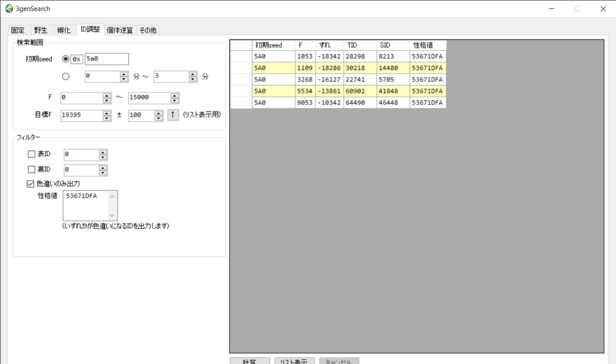Screen dimensions: 616x364
Task: Click the 初期seed column header
Action: [x=274, y=45]
